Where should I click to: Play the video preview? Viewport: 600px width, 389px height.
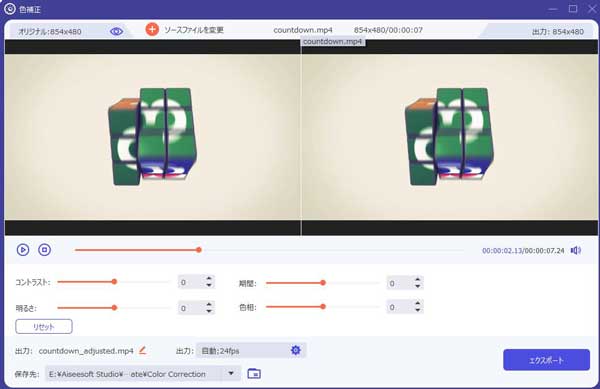[23, 250]
